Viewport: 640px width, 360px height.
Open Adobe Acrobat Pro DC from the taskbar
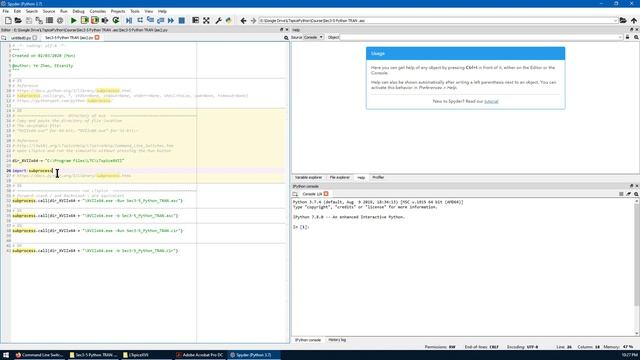199,355
